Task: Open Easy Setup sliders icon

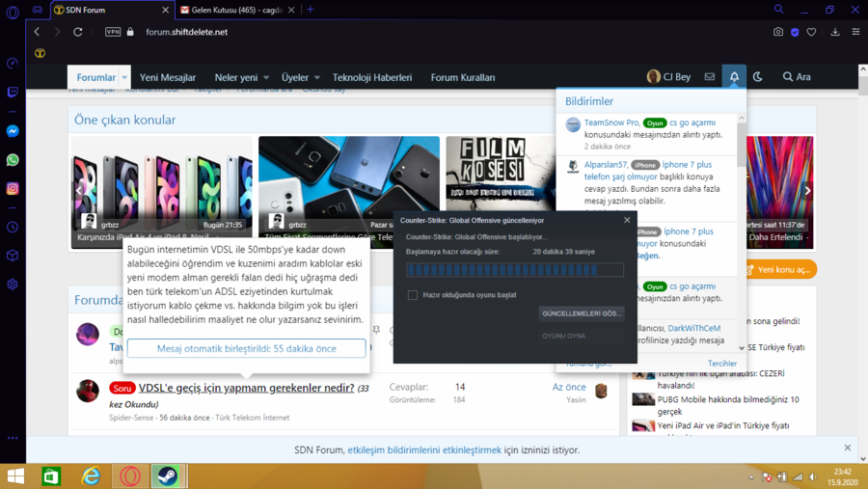Action: pos(855,32)
